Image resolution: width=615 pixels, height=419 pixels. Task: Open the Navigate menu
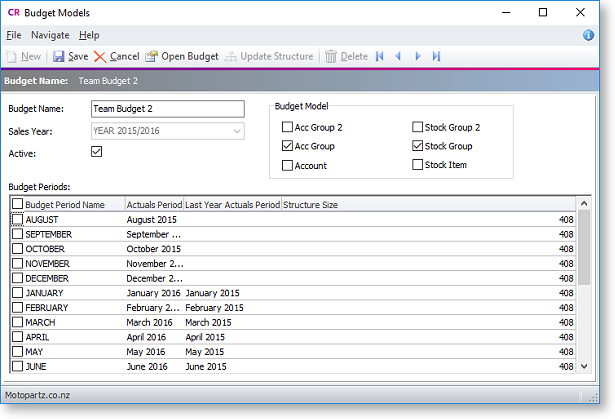tap(50, 35)
